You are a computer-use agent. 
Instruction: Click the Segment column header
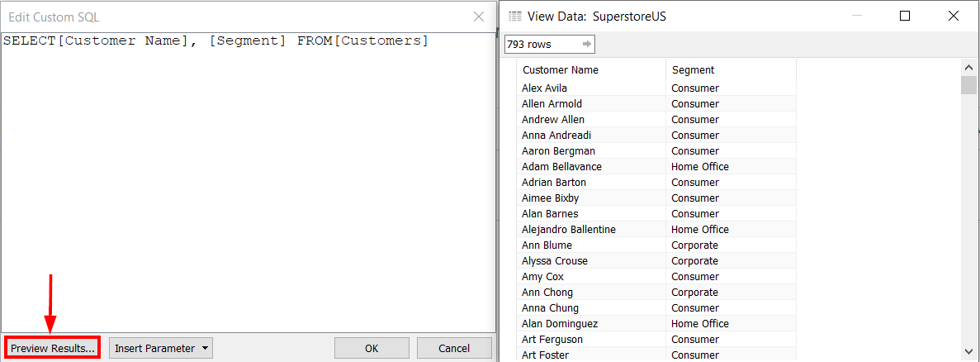[694, 70]
